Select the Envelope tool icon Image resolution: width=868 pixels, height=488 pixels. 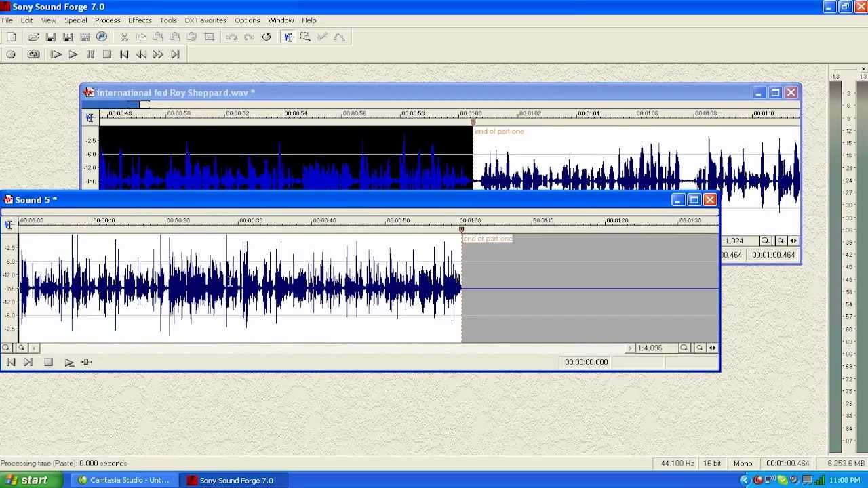tap(339, 37)
